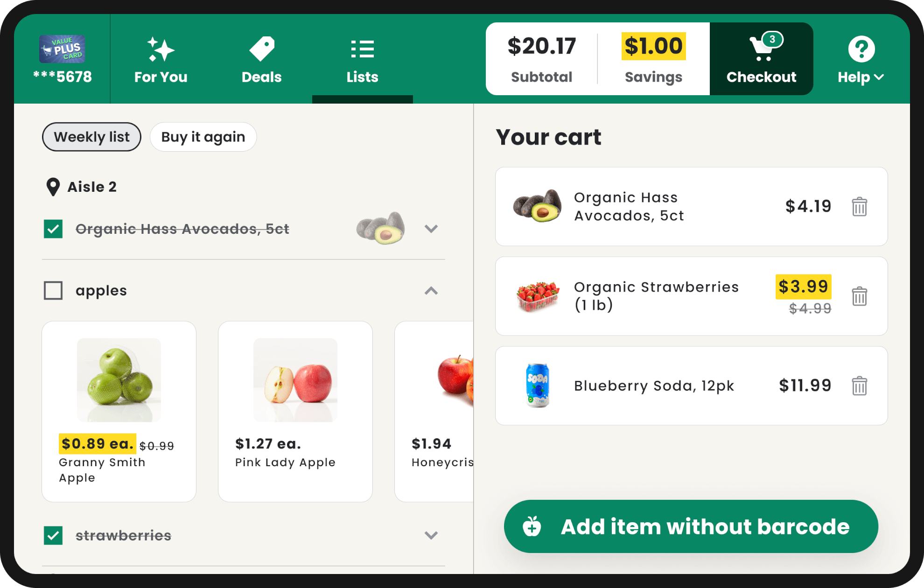Switch to the Weekly list tab
The image size is (924, 588).
(91, 137)
